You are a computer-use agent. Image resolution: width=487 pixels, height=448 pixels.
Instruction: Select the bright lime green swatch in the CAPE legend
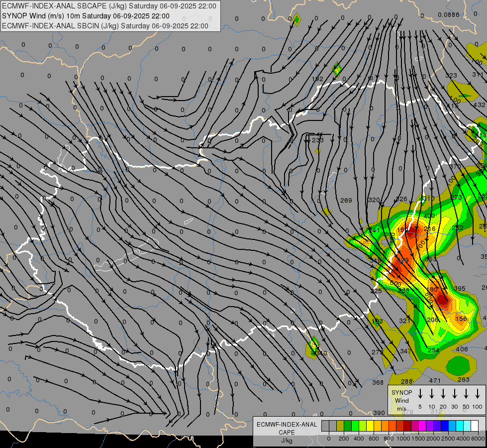pyautogui.click(x=355, y=426)
